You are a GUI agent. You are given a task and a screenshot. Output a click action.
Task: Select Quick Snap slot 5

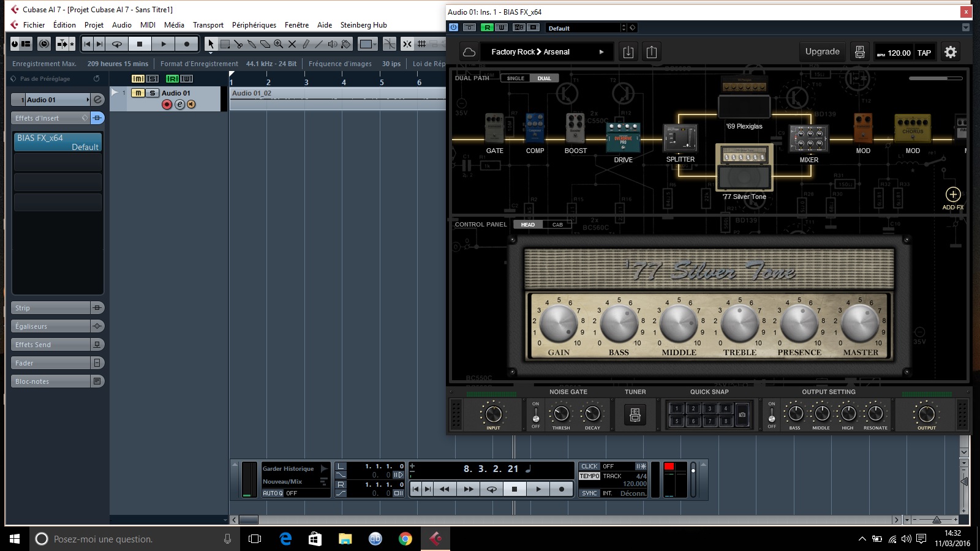[677, 421]
